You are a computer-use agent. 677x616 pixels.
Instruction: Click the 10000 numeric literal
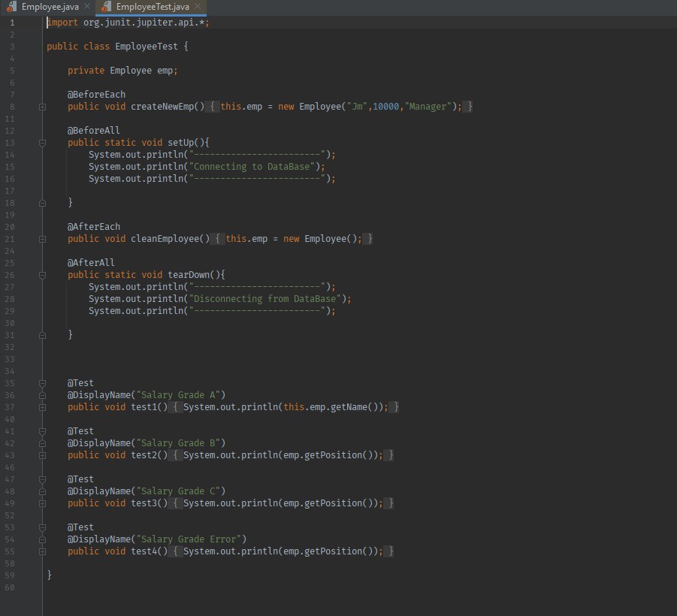coord(385,107)
